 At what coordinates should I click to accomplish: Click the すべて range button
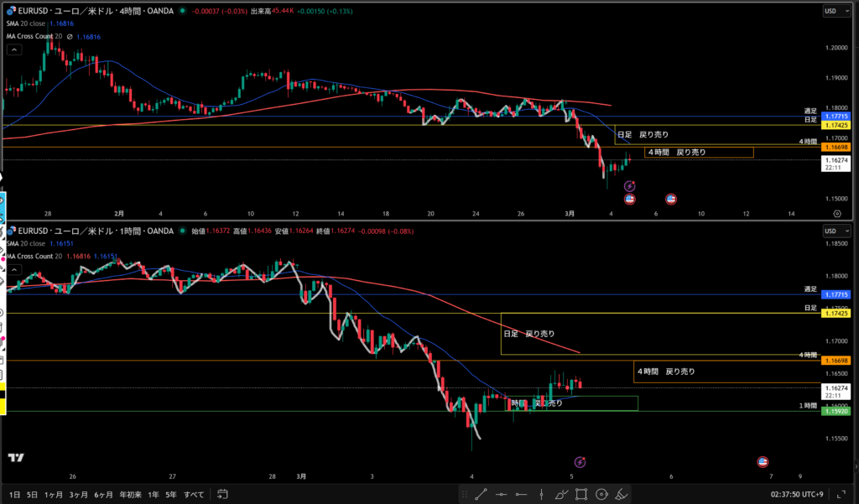click(x=194, y=494)
